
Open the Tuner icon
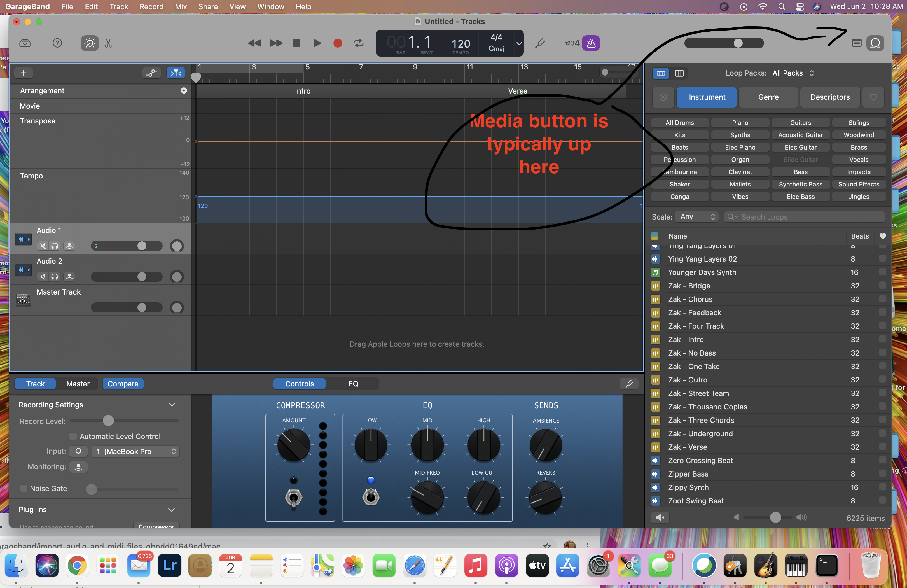540,43
